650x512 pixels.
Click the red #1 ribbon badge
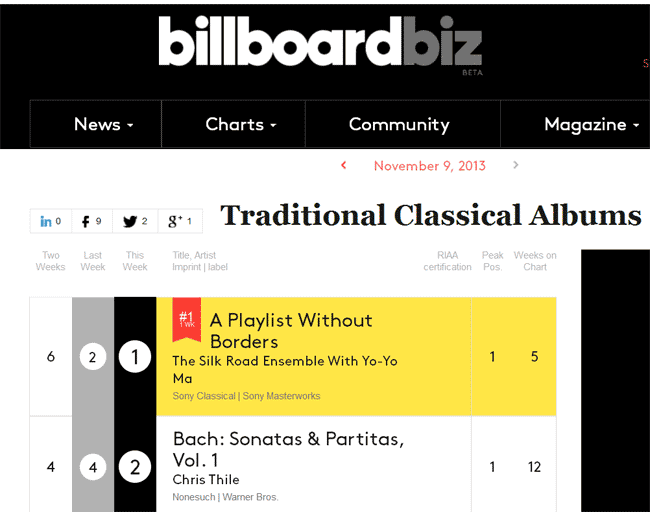tap(187, 320)
